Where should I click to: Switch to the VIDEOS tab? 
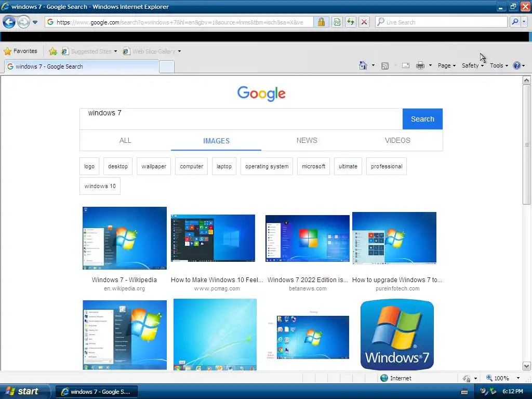click(397, 140)
